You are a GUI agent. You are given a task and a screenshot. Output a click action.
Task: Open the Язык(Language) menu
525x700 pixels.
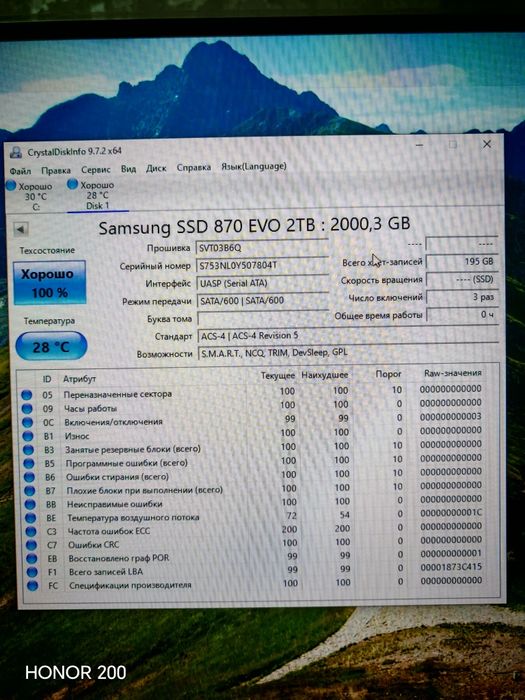pos(254,167)
